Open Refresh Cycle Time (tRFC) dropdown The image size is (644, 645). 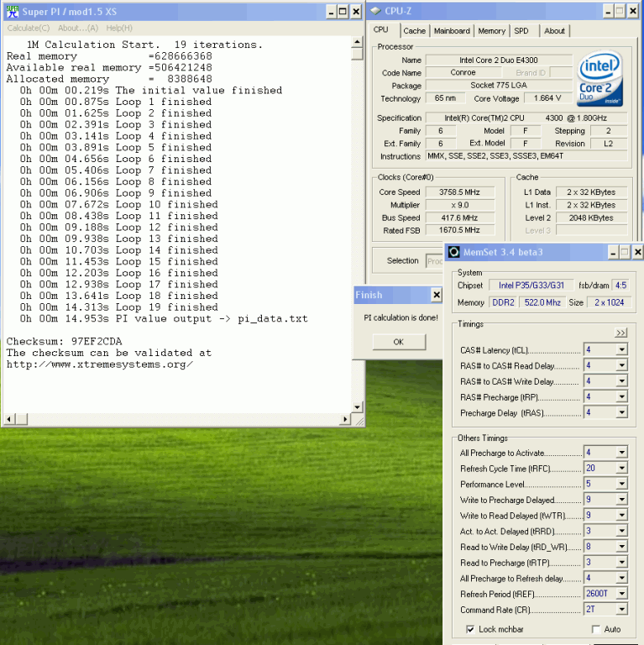tap(621, 468)
